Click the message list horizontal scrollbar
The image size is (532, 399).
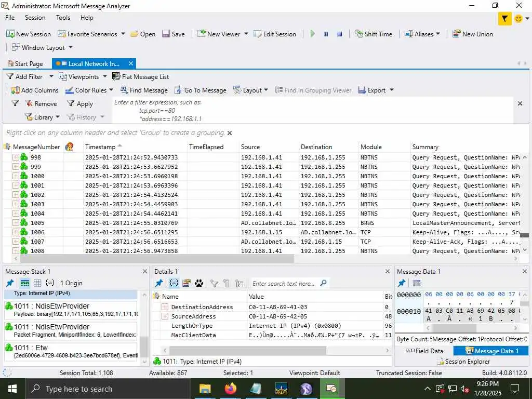157,259
